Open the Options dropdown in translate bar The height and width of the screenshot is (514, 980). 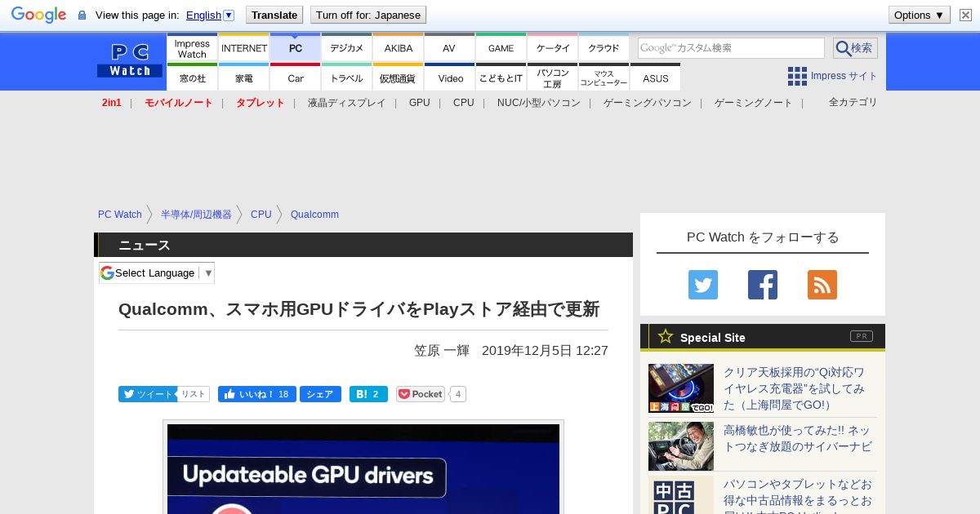coord(919,15)
